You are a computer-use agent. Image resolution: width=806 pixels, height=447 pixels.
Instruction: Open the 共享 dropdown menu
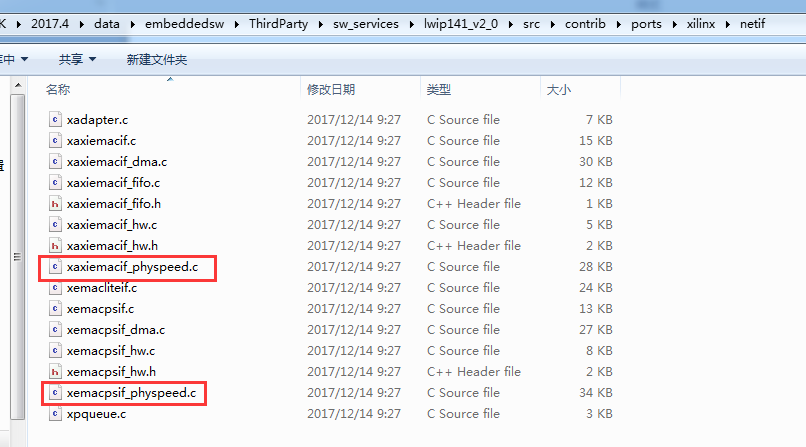77,60
